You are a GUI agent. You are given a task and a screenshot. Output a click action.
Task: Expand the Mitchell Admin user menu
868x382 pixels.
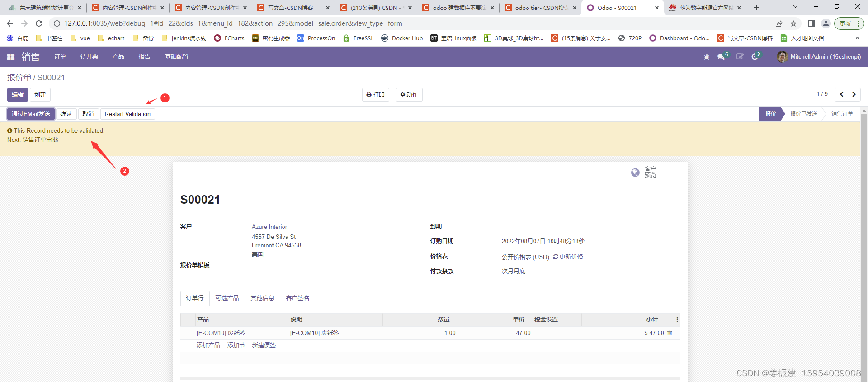[x=819, y=57]
